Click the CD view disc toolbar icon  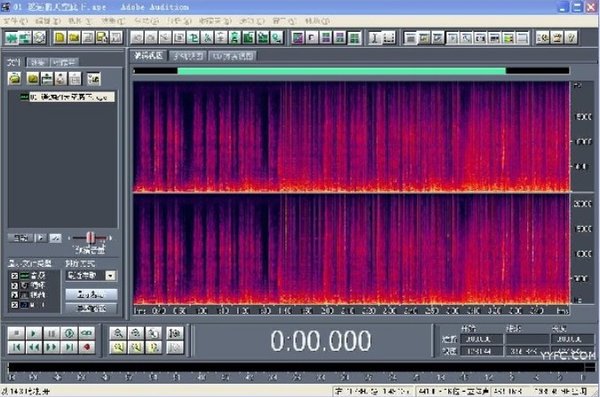coord(39,38)
